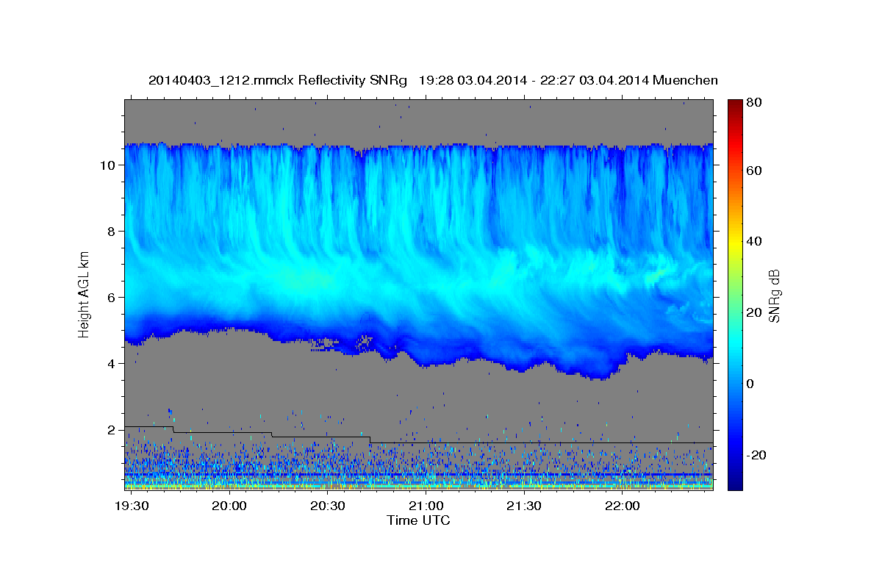Image resolution: width=882 pixels, height=588 pixels.
Task: Click the 22:00 time tick label
Action: (x=623, y=506)
